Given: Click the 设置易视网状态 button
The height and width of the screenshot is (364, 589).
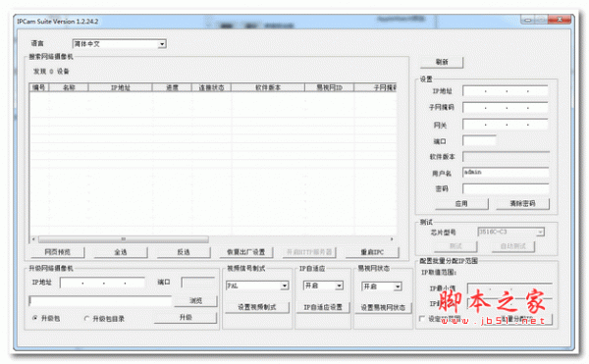Looking at the screenshot, I should tap(383, 308).
